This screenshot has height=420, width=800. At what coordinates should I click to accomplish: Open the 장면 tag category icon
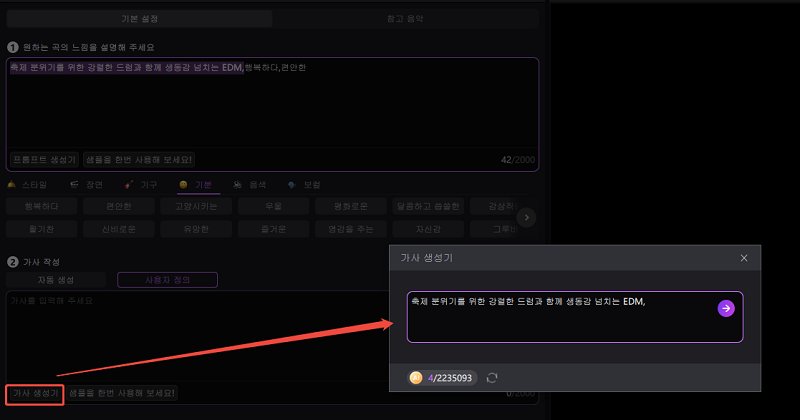pos(74,185)
